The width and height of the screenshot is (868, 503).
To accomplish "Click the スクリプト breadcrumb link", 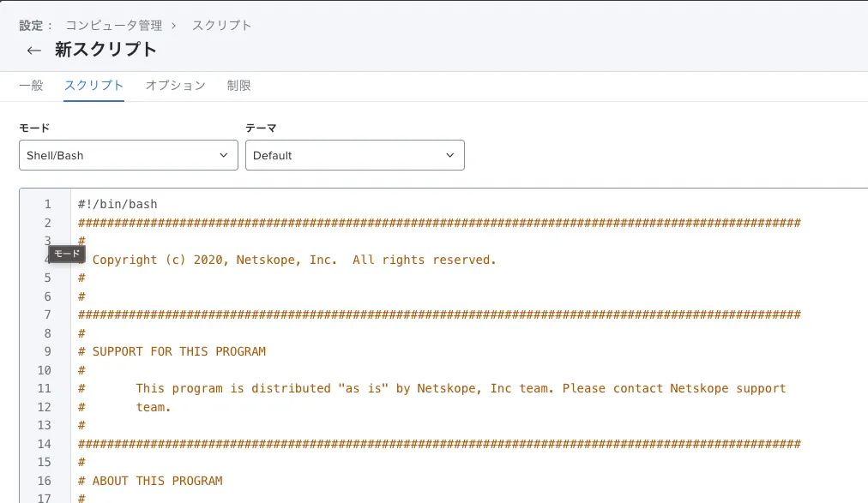I will coord(221,26).
